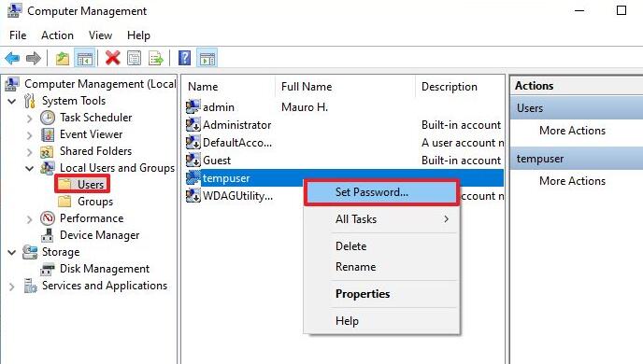Toggle the Show/Hide Console Tree icon
This screenshot has height=364, width=643.
(x=85, y=59)
